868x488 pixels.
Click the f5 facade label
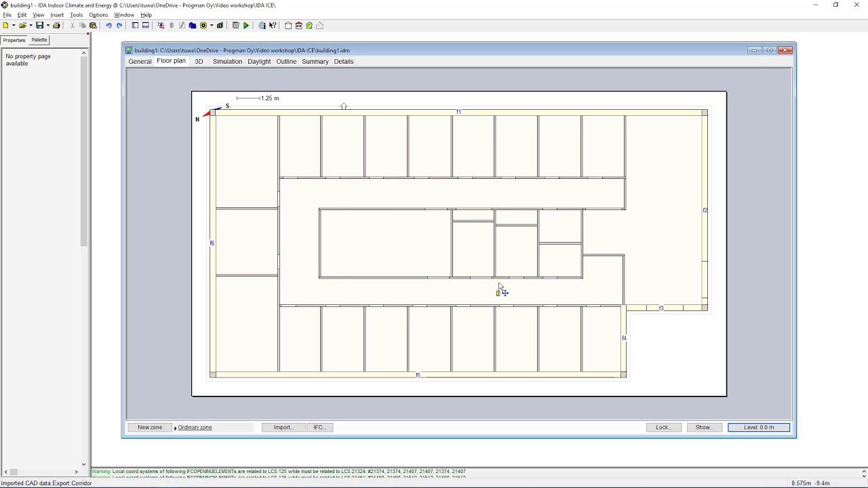coord(418,375)
